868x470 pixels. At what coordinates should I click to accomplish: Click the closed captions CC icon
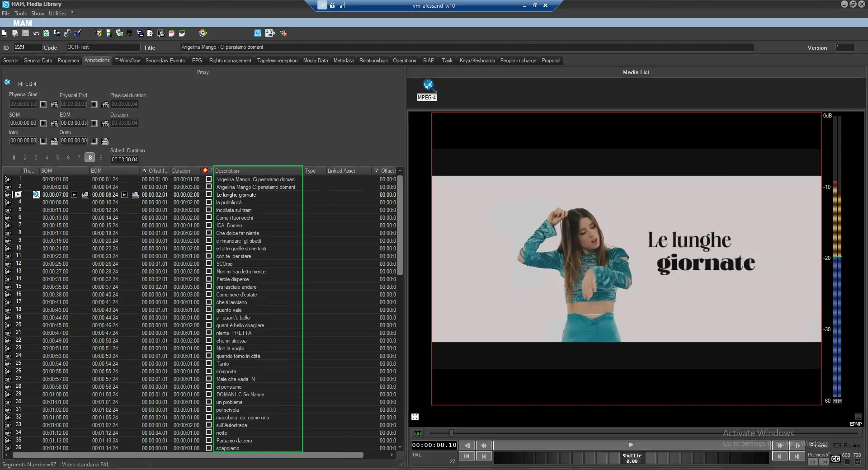pyautogui.click(x=835, y=459)
